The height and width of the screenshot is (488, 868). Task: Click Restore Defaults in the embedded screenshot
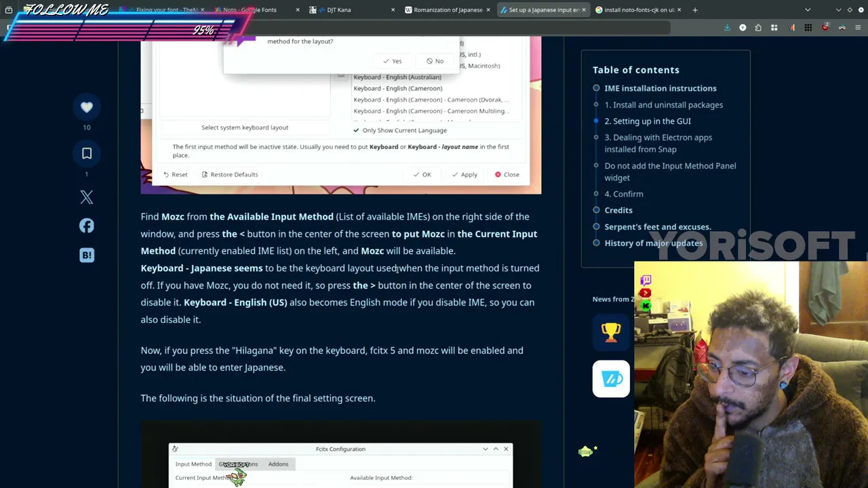pyautogui.click(x=229, y=175)
